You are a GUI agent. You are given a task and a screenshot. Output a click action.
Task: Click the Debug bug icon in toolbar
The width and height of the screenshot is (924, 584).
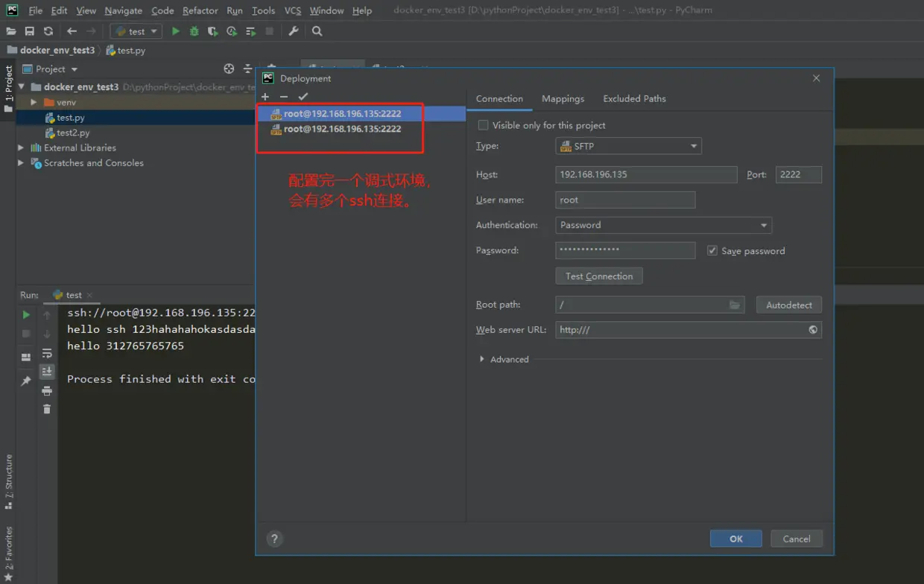(x=194, y=31)
